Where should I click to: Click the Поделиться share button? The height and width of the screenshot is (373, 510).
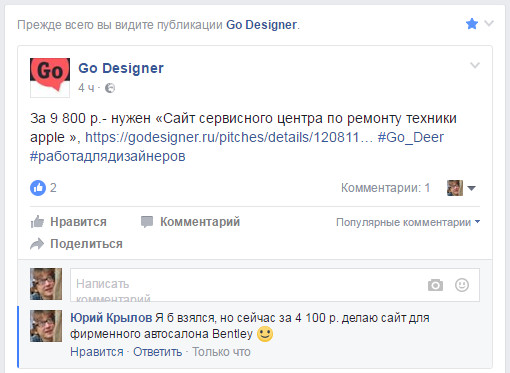76,244
